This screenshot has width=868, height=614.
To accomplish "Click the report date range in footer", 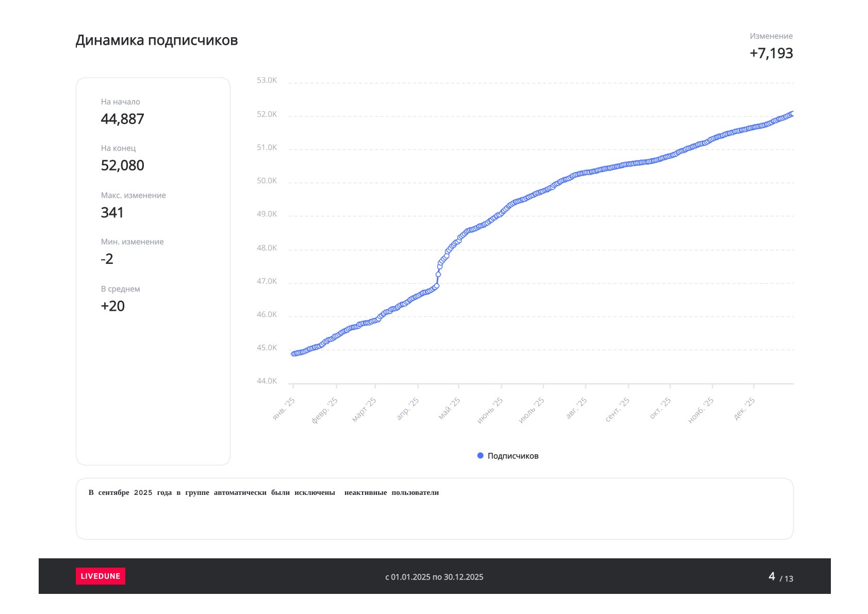I will [x=434, y=577].
